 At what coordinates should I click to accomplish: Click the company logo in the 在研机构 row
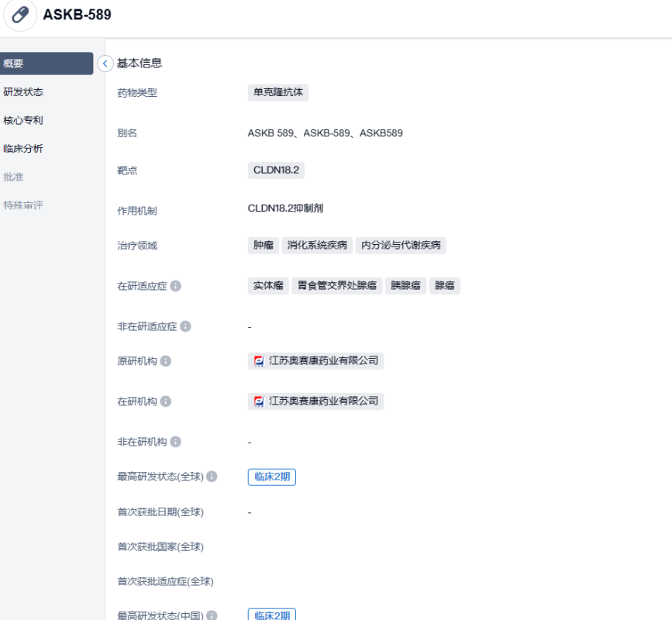(259, 401)
